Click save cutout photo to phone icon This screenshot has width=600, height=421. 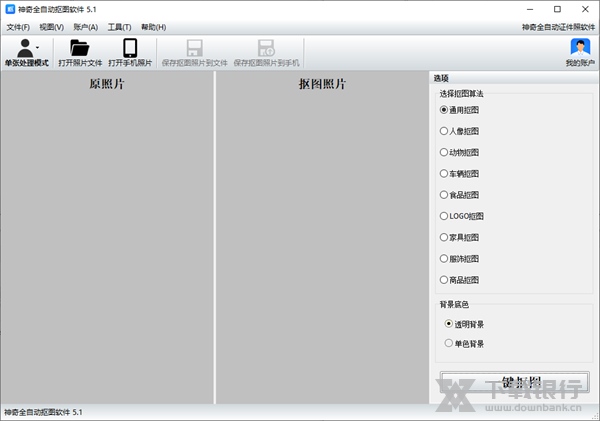[266, 47]
